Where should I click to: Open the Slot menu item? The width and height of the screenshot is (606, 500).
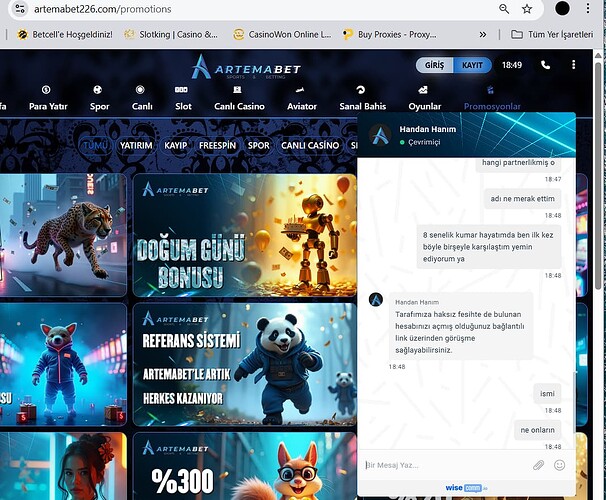click(183, 106)
